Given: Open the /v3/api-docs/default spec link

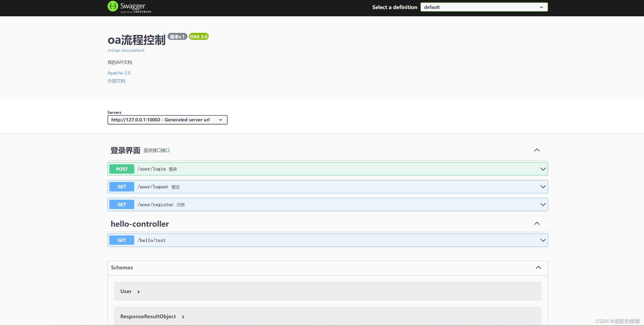Looking at the screenshot, I should pos(126,50).
